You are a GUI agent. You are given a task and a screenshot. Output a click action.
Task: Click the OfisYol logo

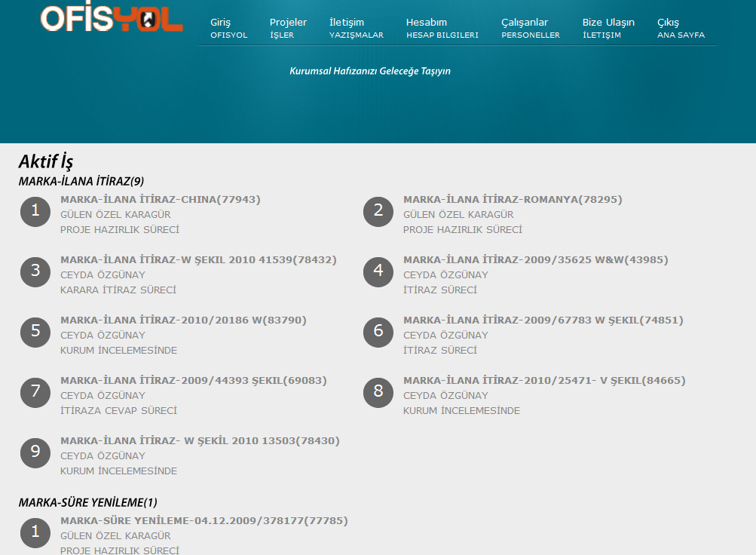112,19
